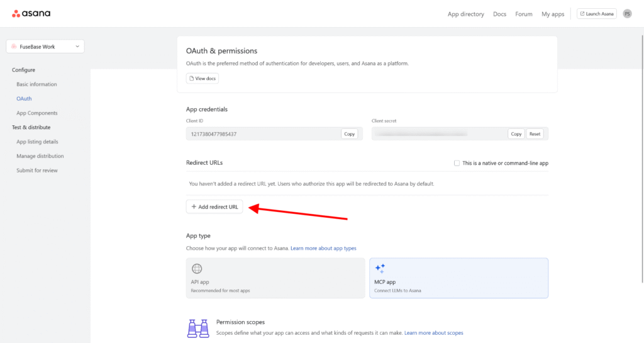
Task: Click the globe icon in API app card
Action: click(x=197, y=269)
